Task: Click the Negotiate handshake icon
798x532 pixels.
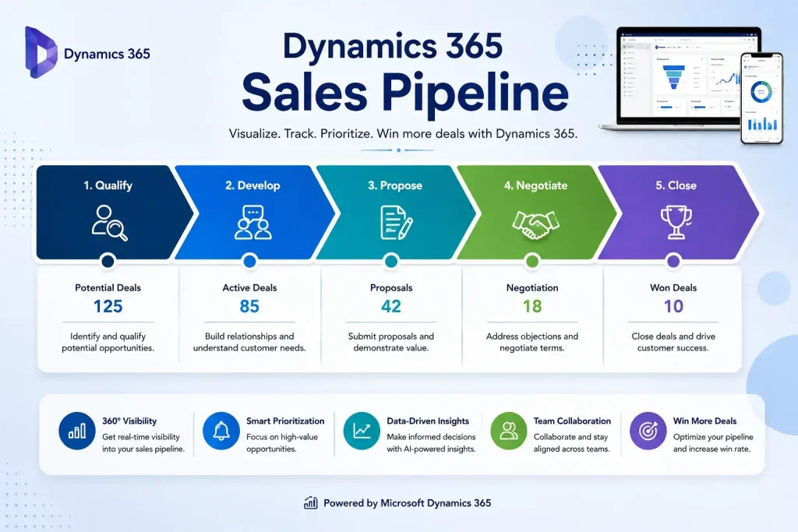Action: 535,224
